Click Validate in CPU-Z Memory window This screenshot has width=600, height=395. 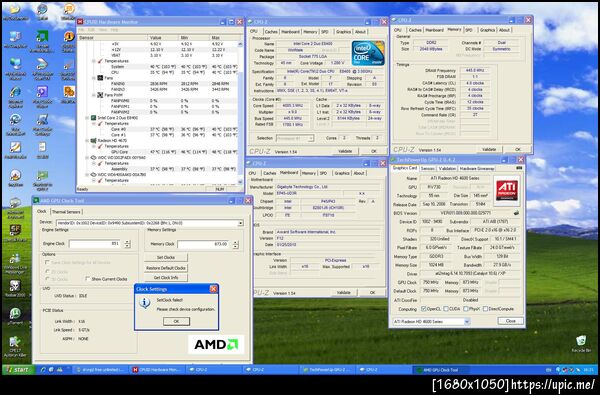489,149
